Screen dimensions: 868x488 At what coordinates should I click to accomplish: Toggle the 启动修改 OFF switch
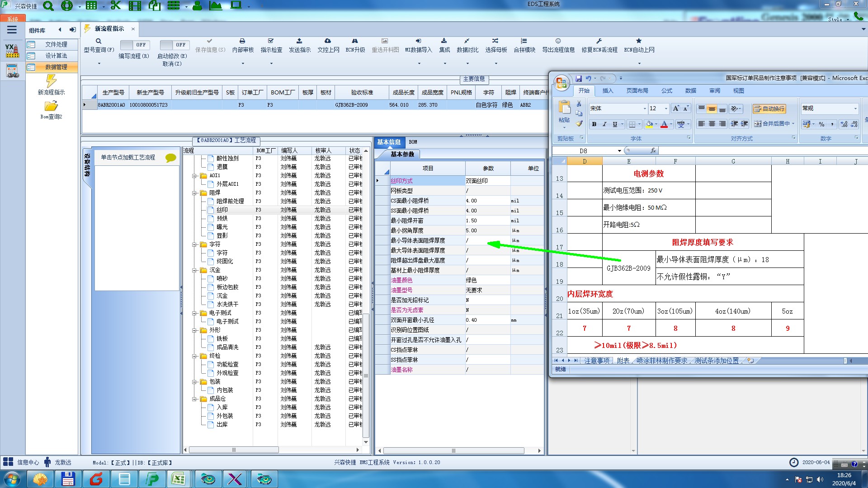(174, 45)
